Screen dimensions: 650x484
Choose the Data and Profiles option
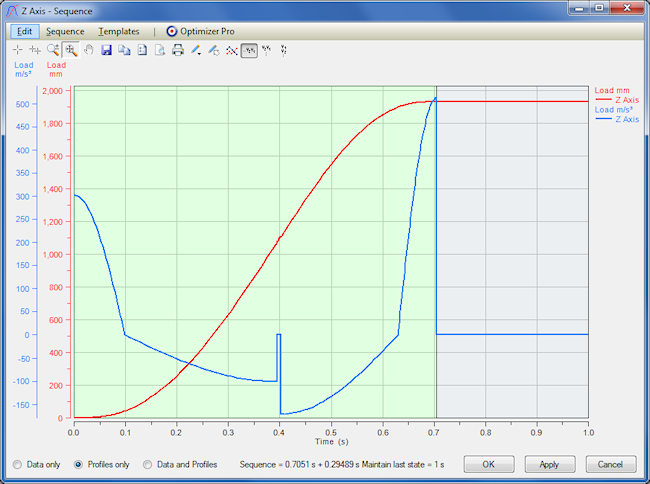[x=149, y=464]
